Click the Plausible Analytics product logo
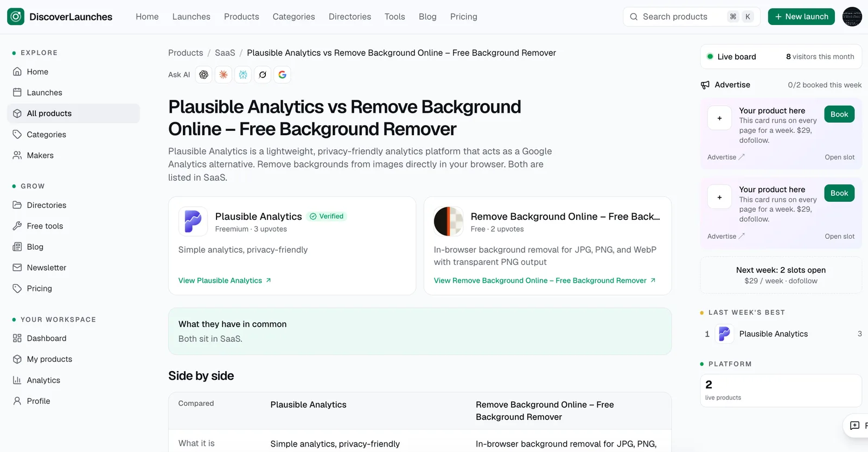 click(x=193, y=221)
